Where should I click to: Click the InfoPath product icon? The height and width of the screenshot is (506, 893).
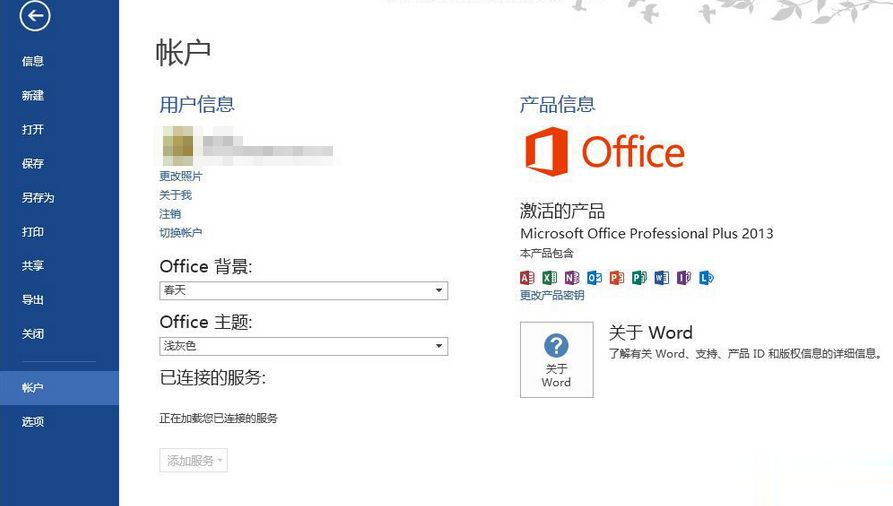tap(683, 278)
